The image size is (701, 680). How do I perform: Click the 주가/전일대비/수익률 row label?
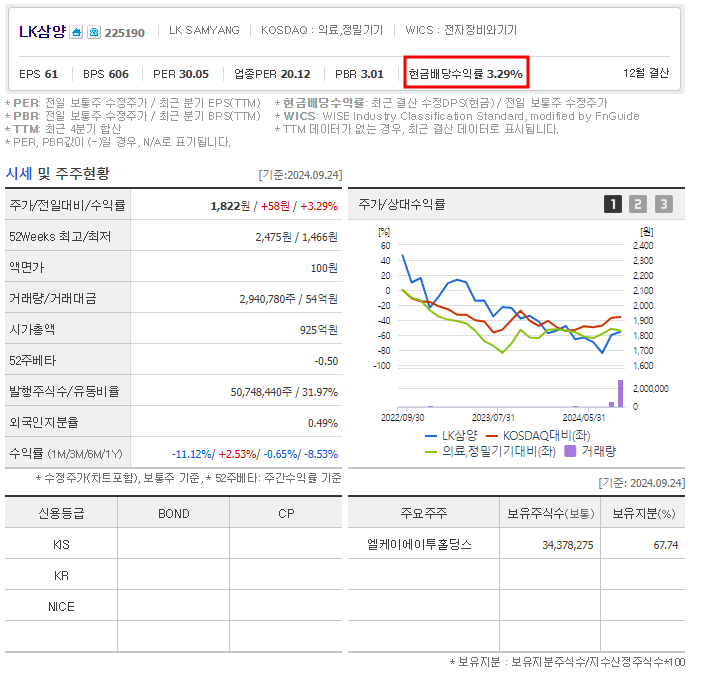point(68,206)
